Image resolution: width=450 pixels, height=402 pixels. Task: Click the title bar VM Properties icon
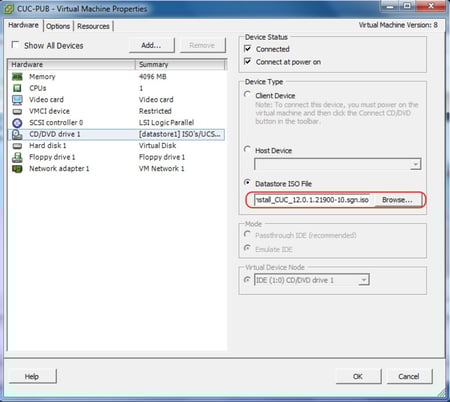coord(9,9)
